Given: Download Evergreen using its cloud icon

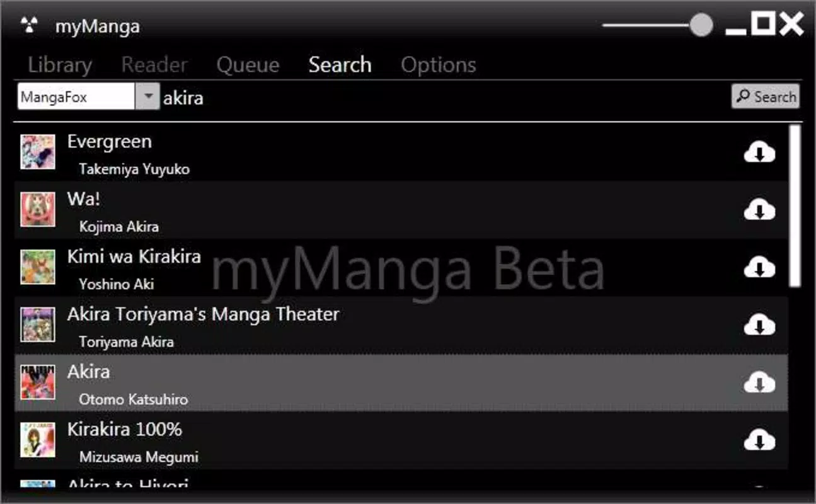Looking at the screenshot, I should tap(759, 152).
